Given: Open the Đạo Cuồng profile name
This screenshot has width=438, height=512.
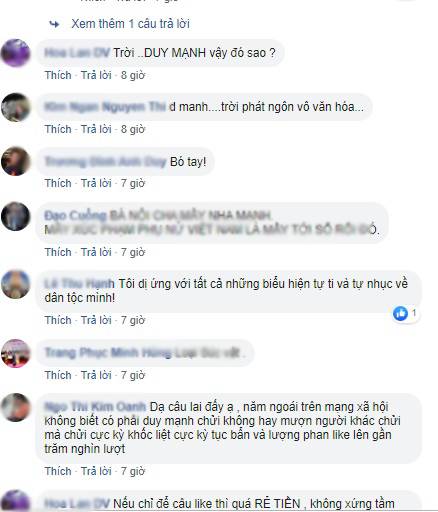Looking at the screenshot, I should pyautogui.click(x=75, y=216).
